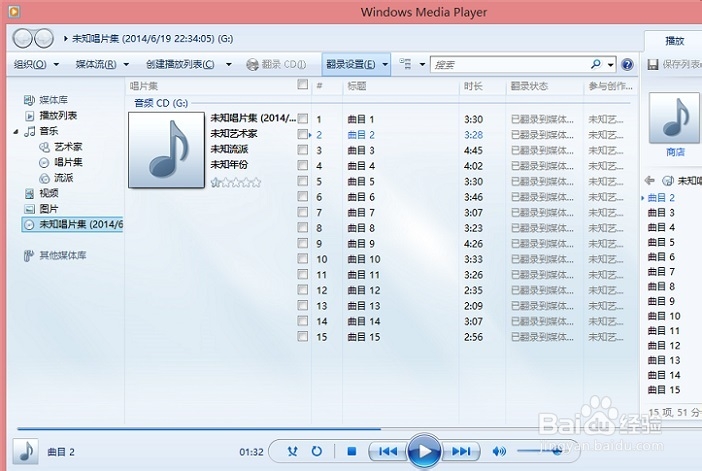Viewport: 702px width, 471px height.
Task: Expand the arrow next to 创建播放列表
Action: pyautogui.click(x=228, y=64)
